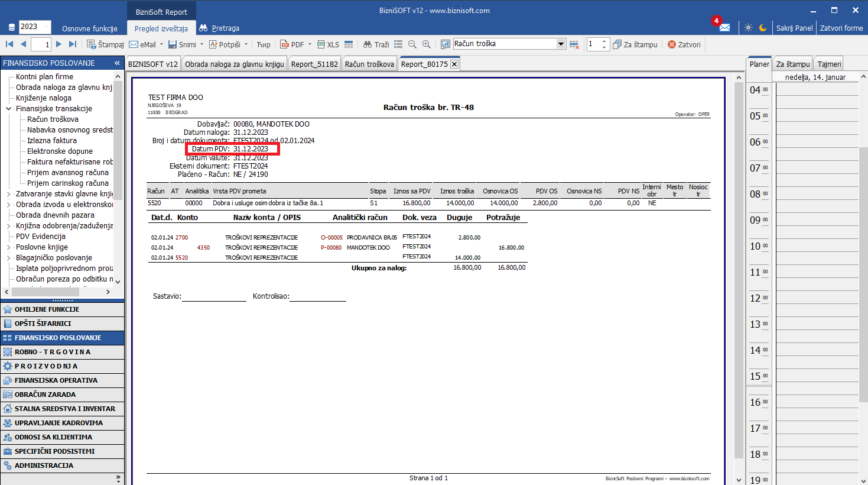868x485 pixels.
Task: Switch to dark theme moon icon
Action: point(763,28)
